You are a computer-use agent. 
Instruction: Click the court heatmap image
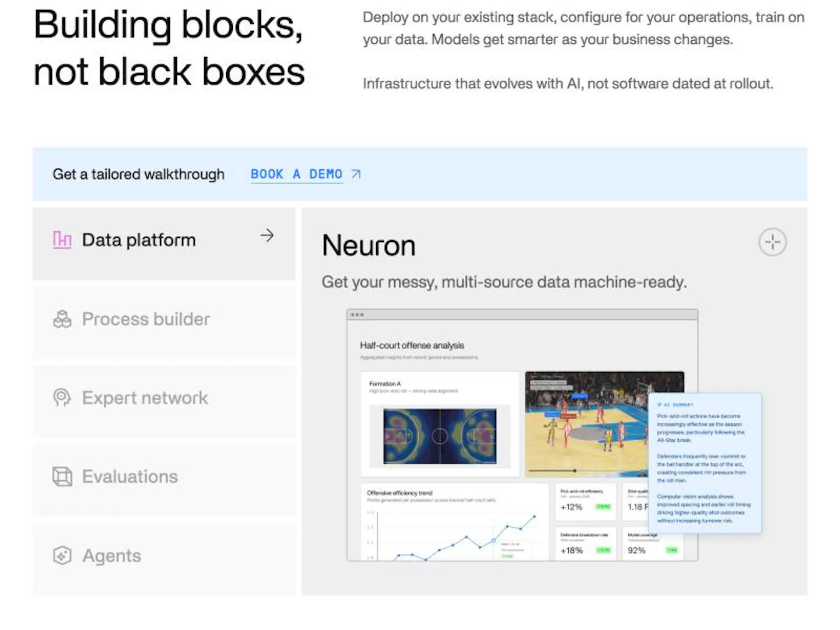point(440,436)
